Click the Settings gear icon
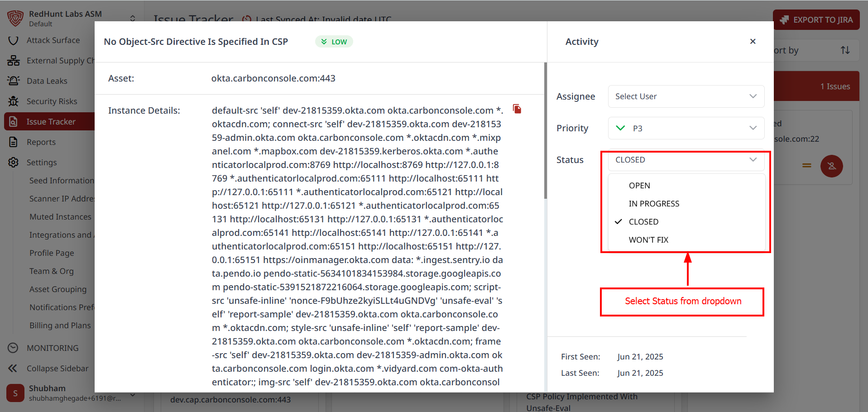The image size is (868, 412). coord(14,163)
